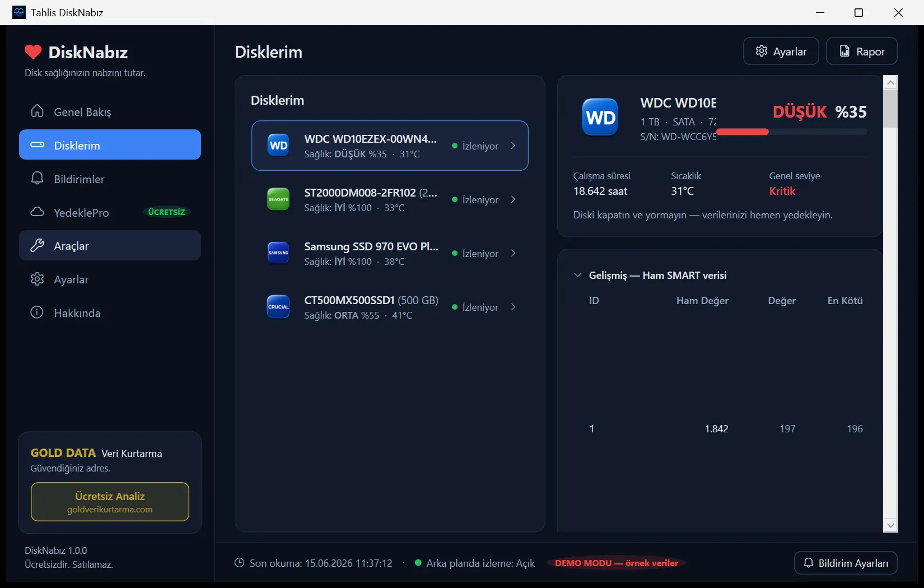
Task: Click 31°C under Sıcaklık
Action: click(x=683, y=191)
